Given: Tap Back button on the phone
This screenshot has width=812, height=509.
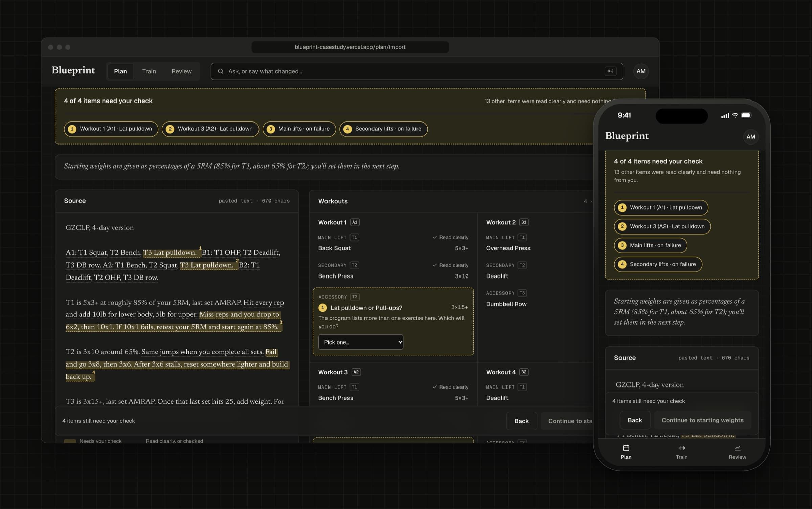Looking at the screenshot, I should pyautogui.click(x=635, y=420).
